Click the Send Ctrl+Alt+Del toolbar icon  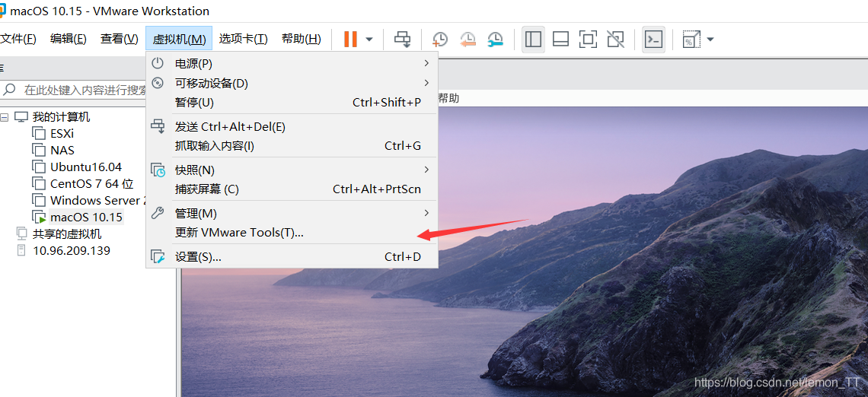(403, 40)
